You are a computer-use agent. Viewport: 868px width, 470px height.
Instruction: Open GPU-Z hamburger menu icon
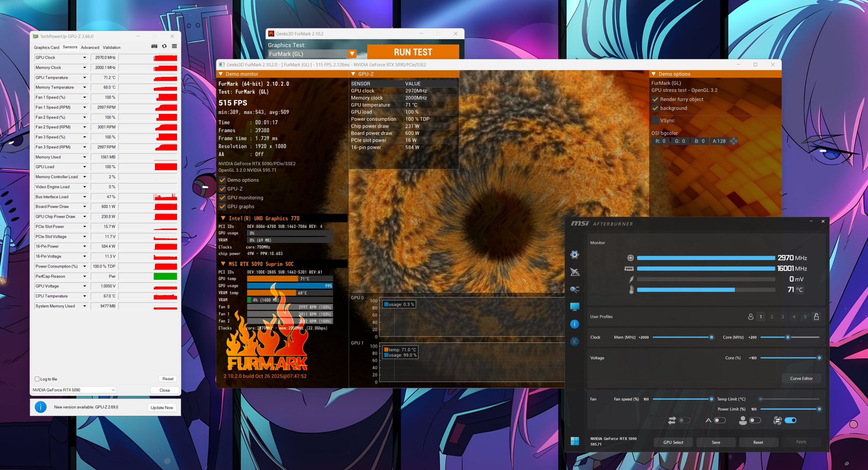click(x=174, y=46)
